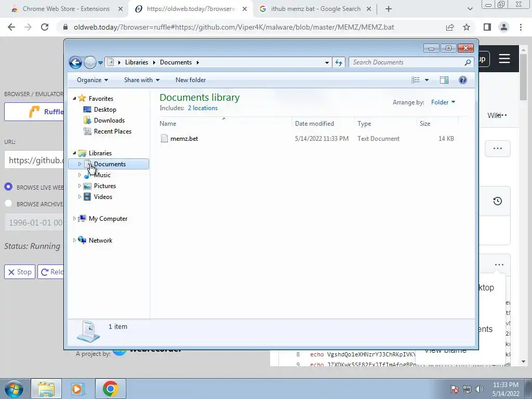Click Chrome back arrow
Screen dimensions: 532x399
tap(11, 27)
